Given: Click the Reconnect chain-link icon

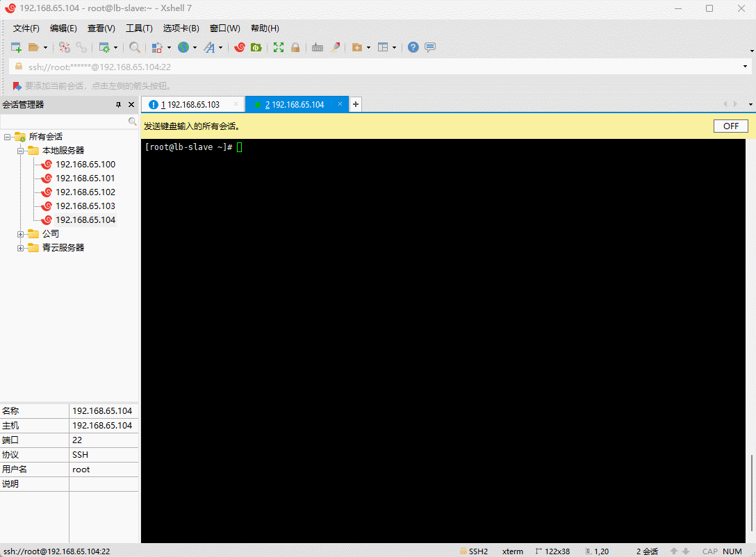Looking at the screenshot, I should coord(81,47).
